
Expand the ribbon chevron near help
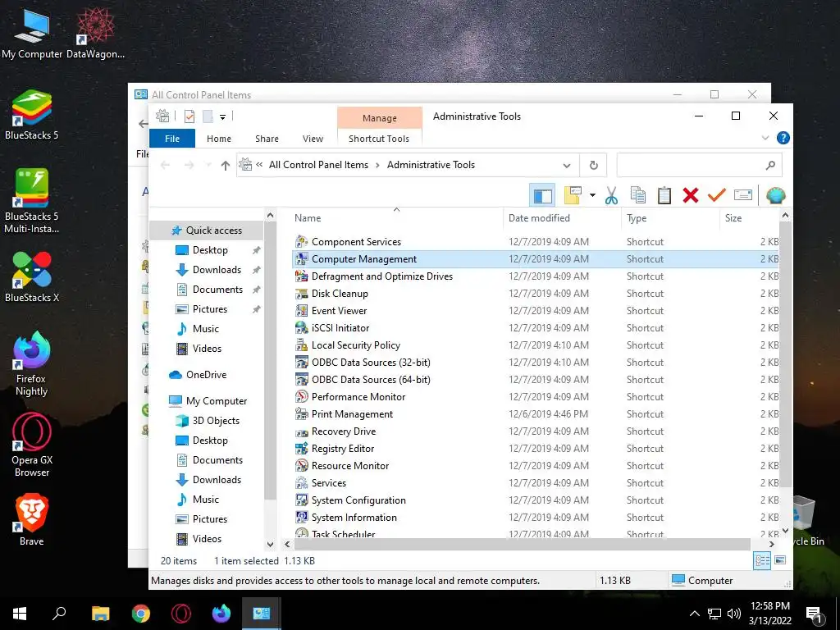tap(765, 138)
